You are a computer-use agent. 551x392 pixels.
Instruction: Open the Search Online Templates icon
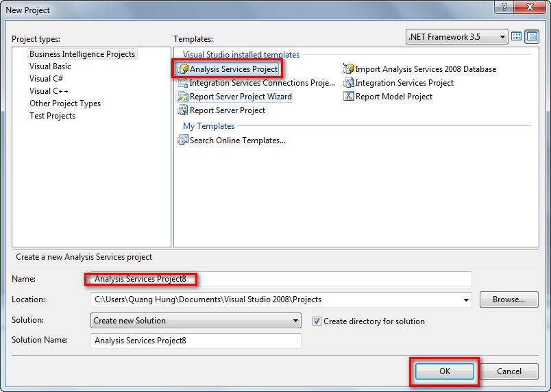pyautogui.click(x=183, y=140)
